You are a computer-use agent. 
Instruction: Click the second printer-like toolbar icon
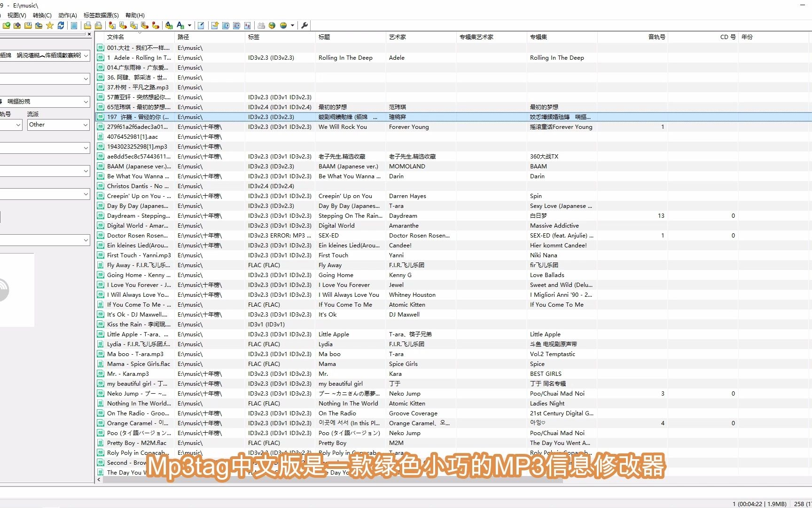point(99,25)
